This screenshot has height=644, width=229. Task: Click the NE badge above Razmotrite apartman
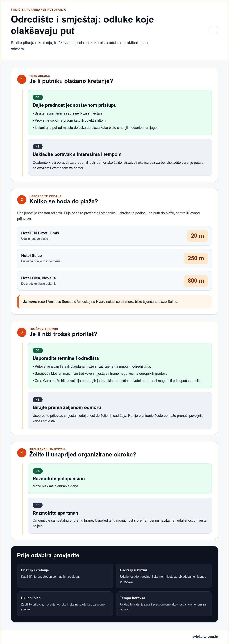click(x=38, y=505)
